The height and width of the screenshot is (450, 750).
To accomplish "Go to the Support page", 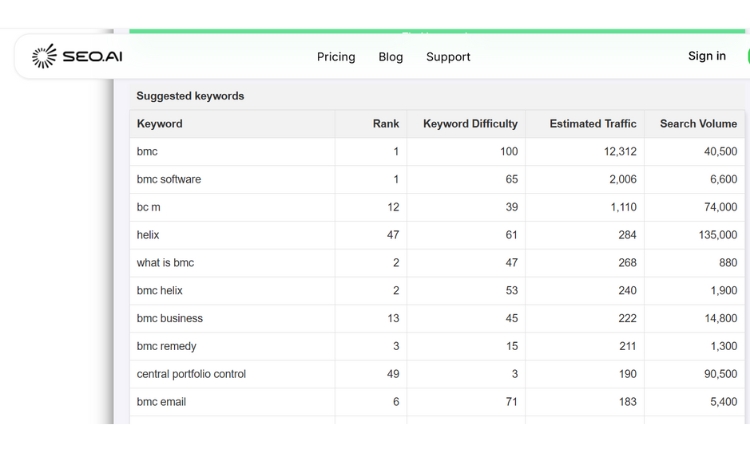I will coord(448,57).
